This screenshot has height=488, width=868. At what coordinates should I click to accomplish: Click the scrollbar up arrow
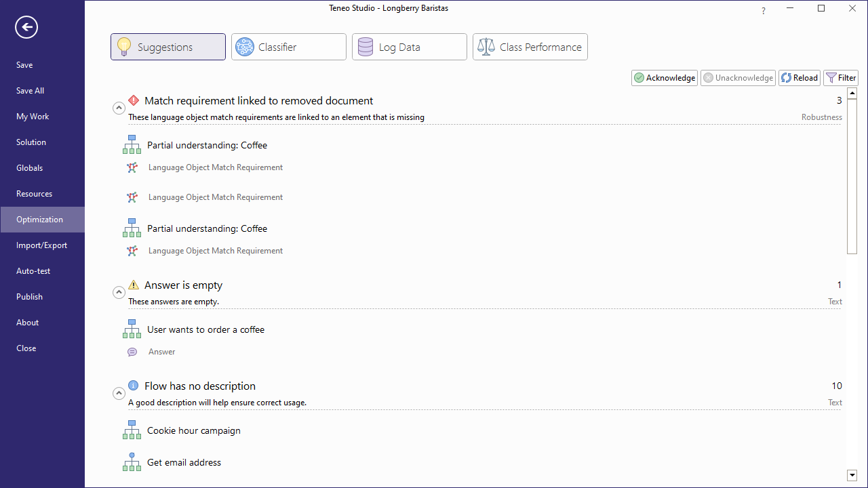tap(852, 94)
